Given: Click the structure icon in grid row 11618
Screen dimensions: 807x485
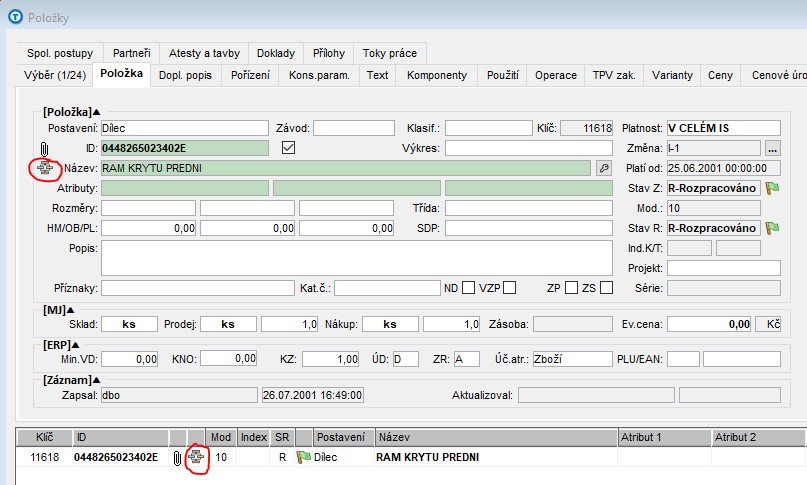Looking at the screenshot, I should [196, 457].
